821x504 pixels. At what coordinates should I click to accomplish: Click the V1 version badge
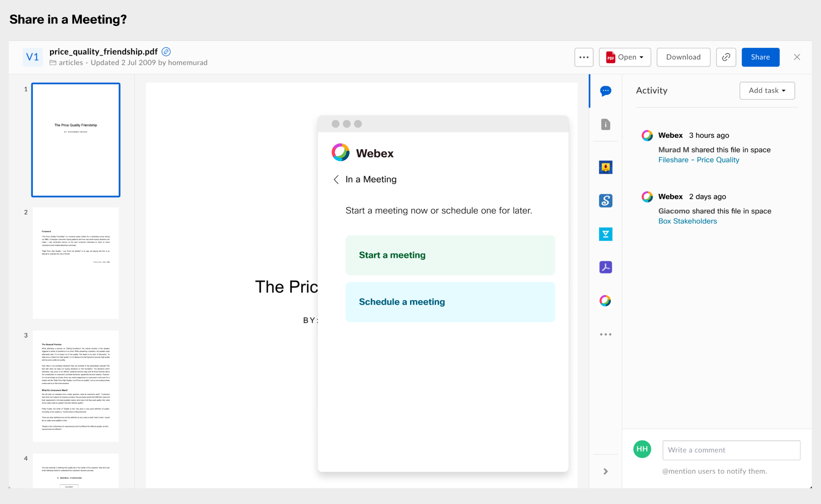[x=33, y=57]
